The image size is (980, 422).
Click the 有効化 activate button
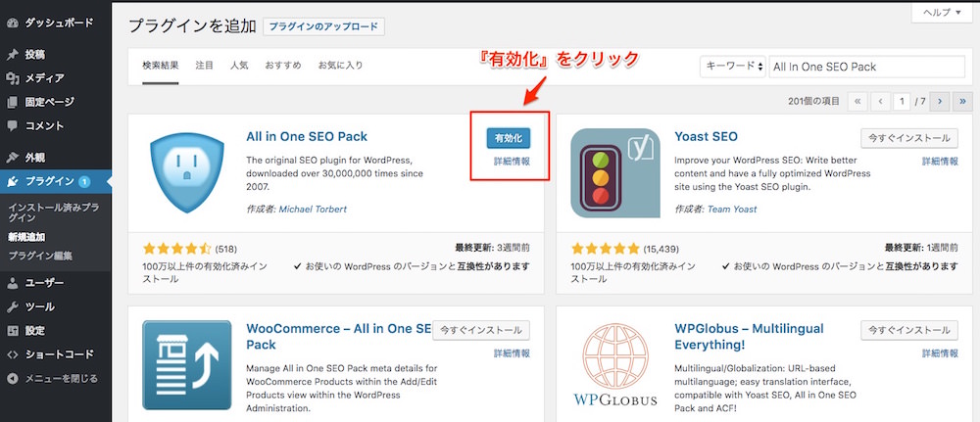pos(508,138)
